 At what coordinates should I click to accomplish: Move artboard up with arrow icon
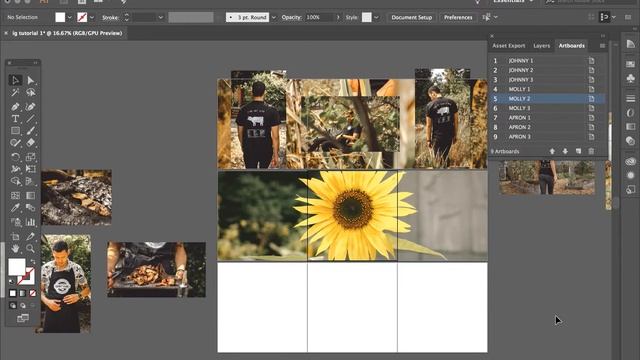click(x=552, y=151)
